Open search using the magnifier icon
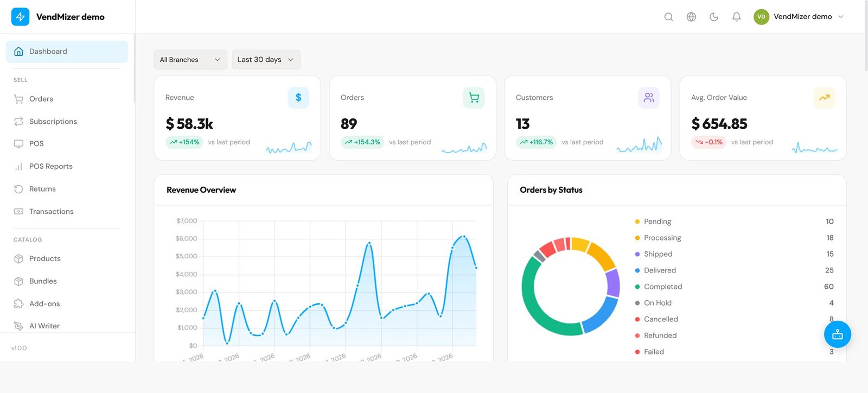The height and width of the screenshot is (393, 868). coord(668,17)
